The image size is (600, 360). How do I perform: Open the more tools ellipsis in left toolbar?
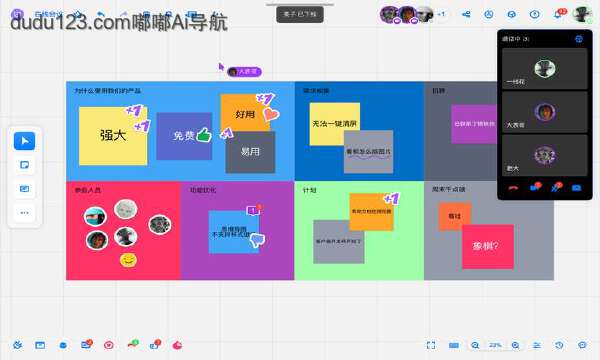pyautogui.click(x=24, y=213)
